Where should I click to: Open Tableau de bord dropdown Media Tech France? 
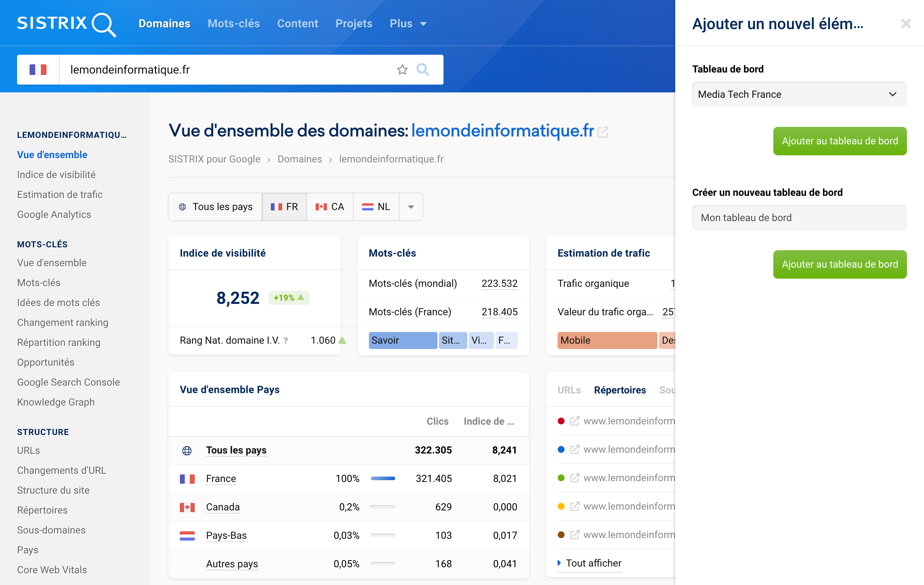(799, 95)
